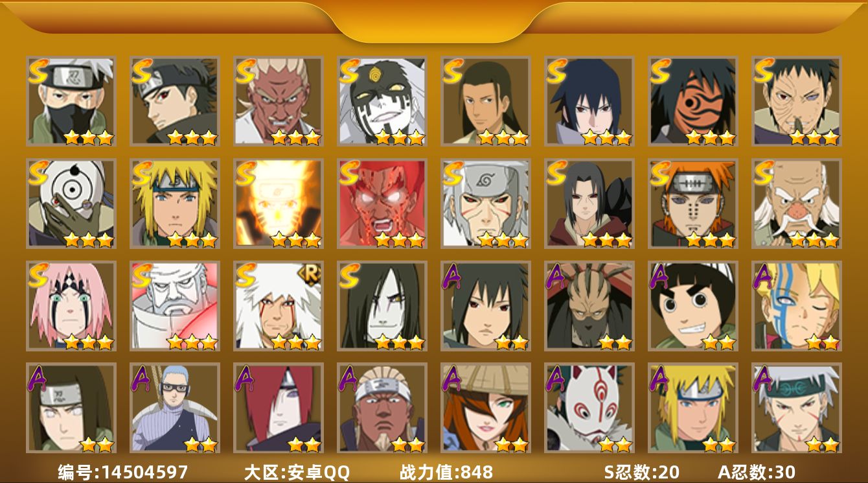
Task: Click the orange spiral mask character
Action: [x=693, y=100]
